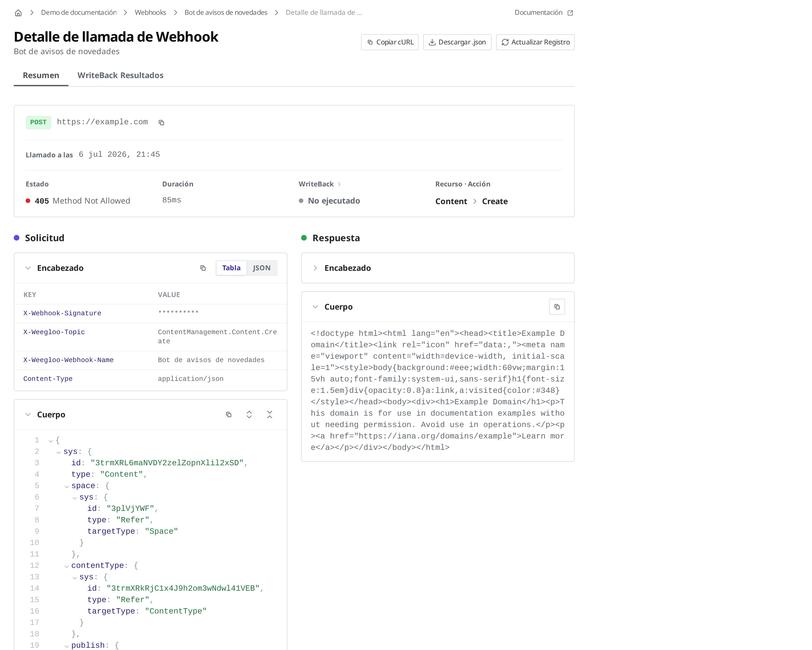Collapse the sys node on line 6
This screenshot has width=812, height=650.
(x=75, y=498)
